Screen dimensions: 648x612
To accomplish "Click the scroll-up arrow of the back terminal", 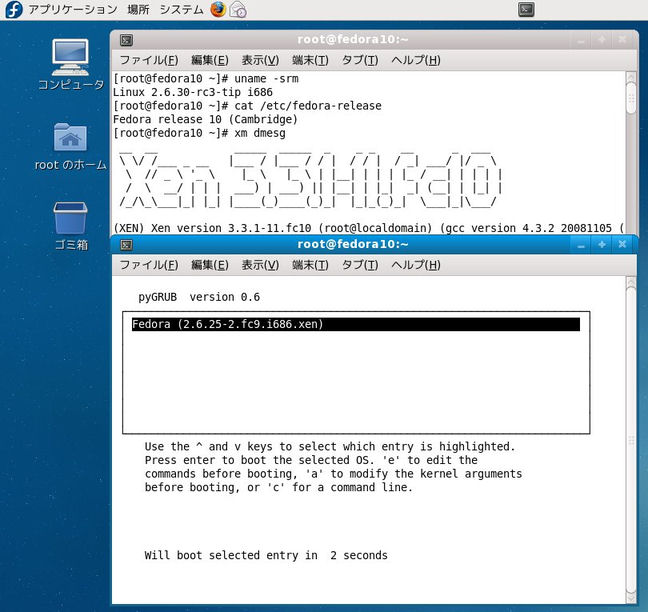I will [x=631, y=77].
